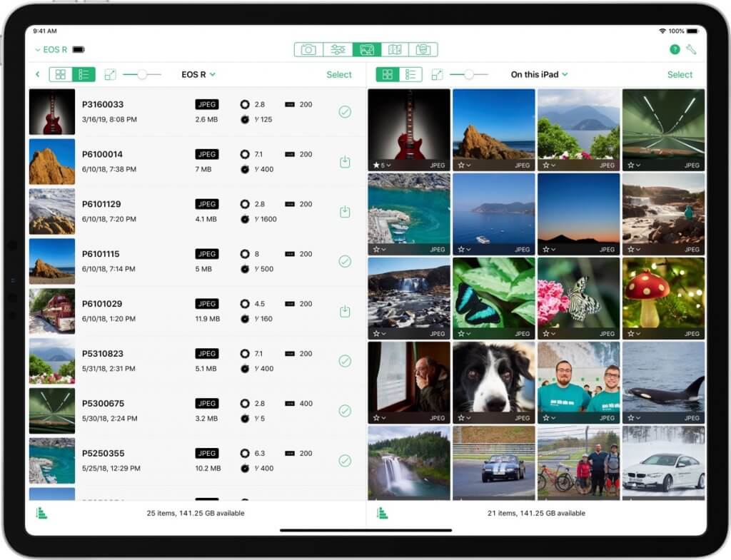Download photo P6101029 to iPad
Viewport: 731px width, 560px height.
tap(345, 311)
